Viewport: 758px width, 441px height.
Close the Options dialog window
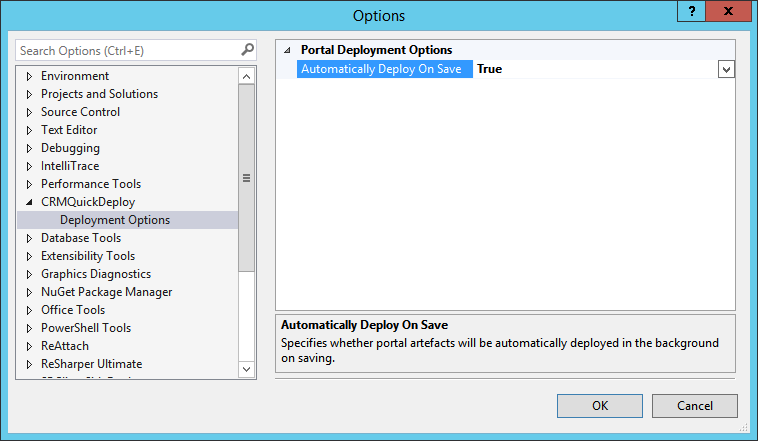point(731,11)
